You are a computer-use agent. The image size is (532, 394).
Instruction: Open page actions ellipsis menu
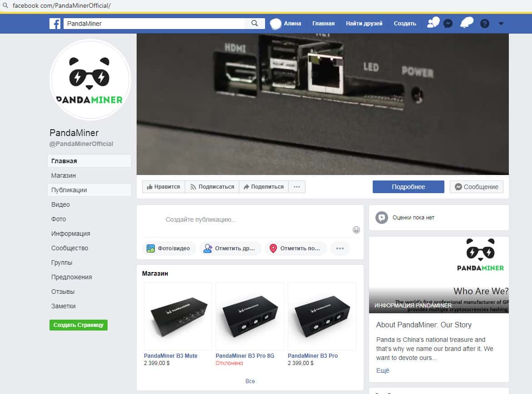tap(297, 187)
